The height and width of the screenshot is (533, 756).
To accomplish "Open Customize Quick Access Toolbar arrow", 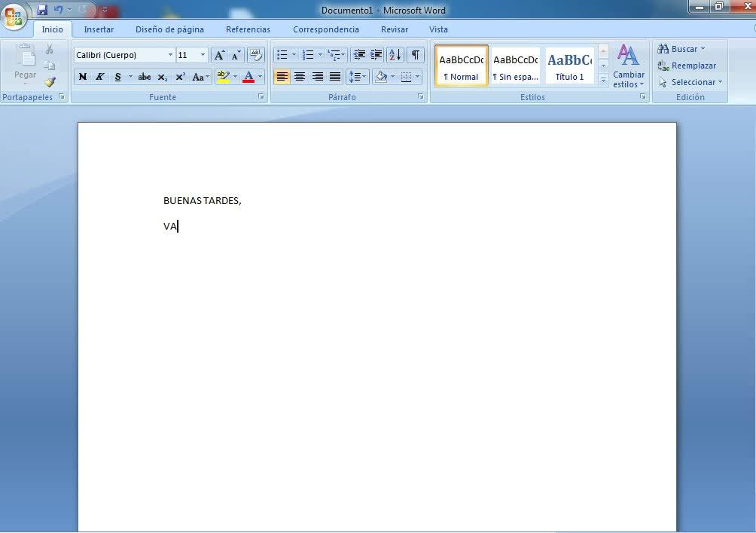I will pos(105,10).
